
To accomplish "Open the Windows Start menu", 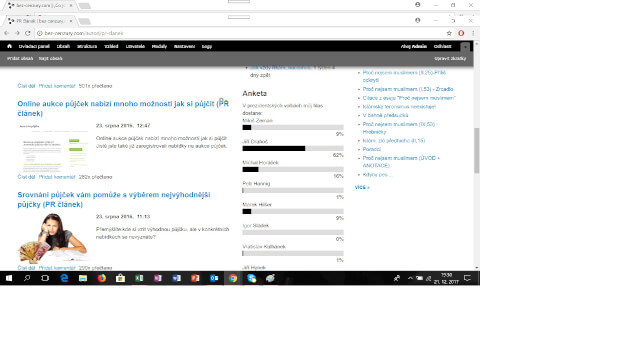I will click(9, 278).
